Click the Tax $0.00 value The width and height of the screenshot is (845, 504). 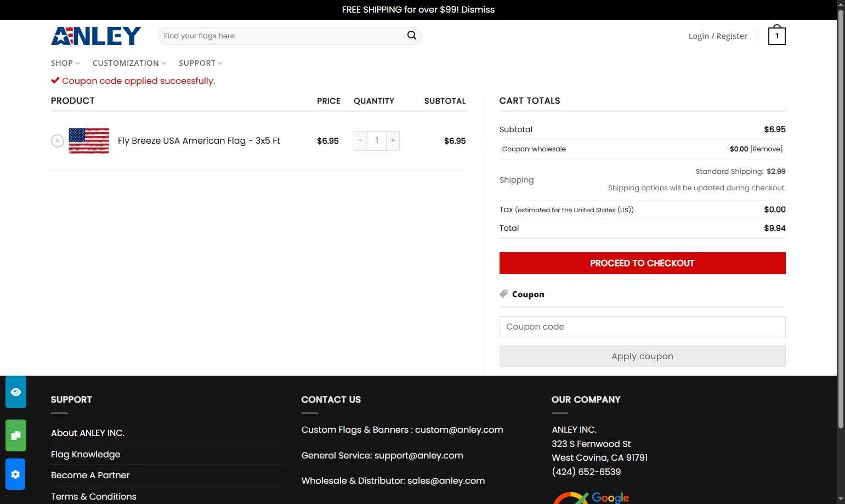(x=775, y=209)
